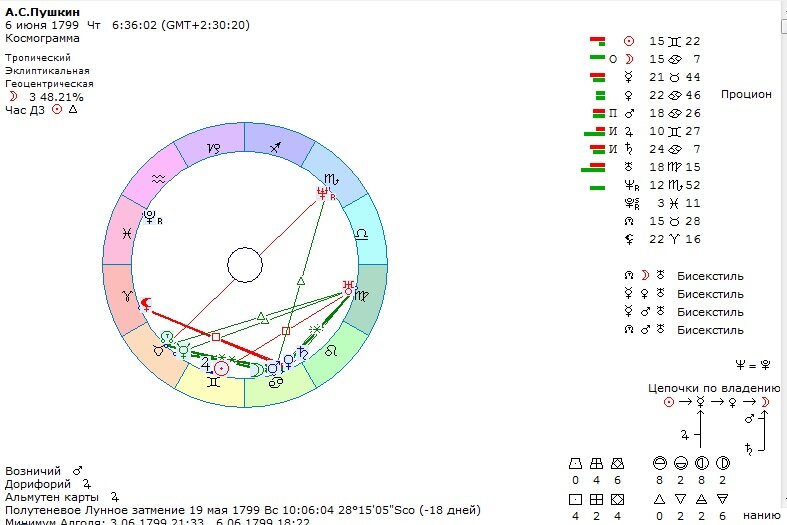
Task: Click the 'Возничий' line
Action: (x=44, y=471)
